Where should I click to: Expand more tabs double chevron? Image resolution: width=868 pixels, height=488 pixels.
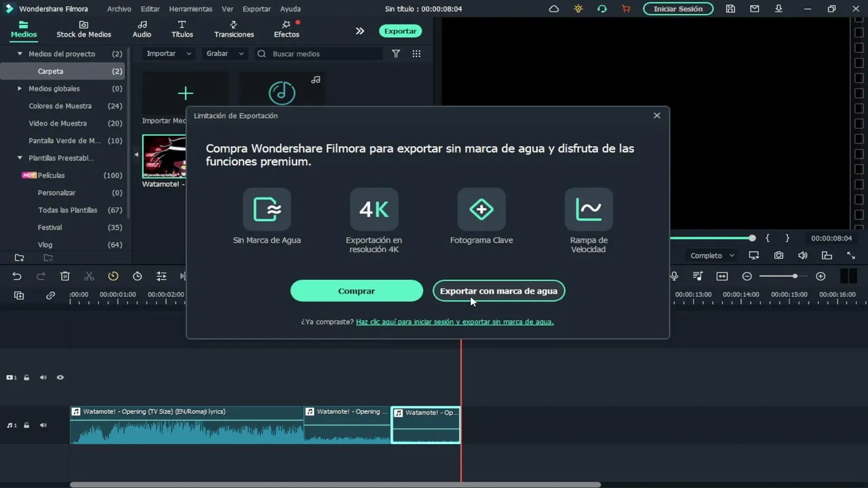pyautogui.click(x=360, y=31)
